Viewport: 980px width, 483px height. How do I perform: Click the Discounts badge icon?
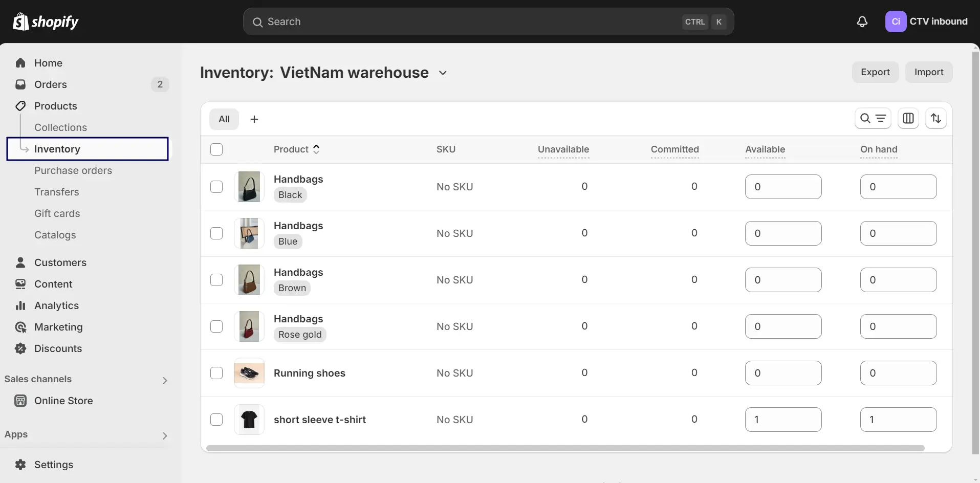pyautogui.click(x=20, y=348)
